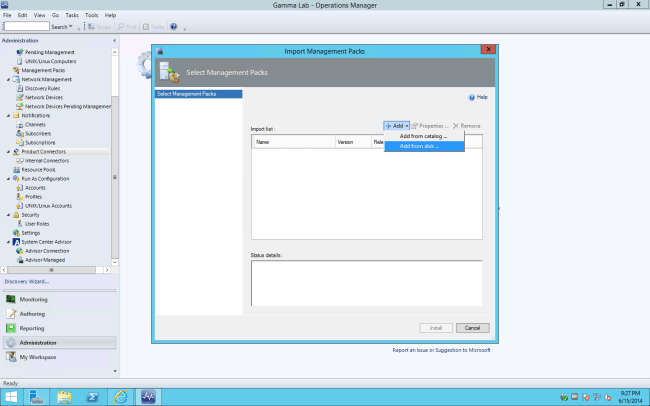Open the Add dropdown button
The height and width of the screenshot is (406, 650).
(397, 125)
